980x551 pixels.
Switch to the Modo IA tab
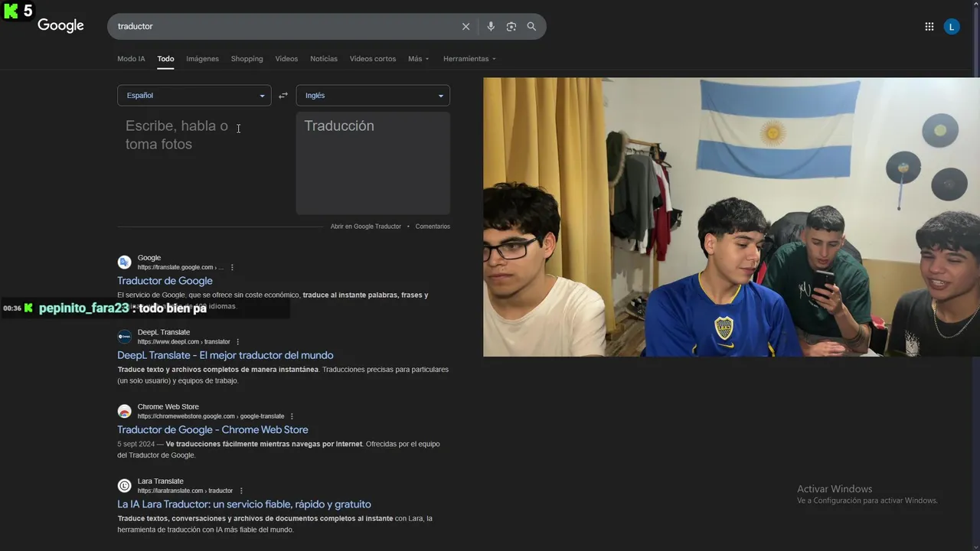click(131, 59)
